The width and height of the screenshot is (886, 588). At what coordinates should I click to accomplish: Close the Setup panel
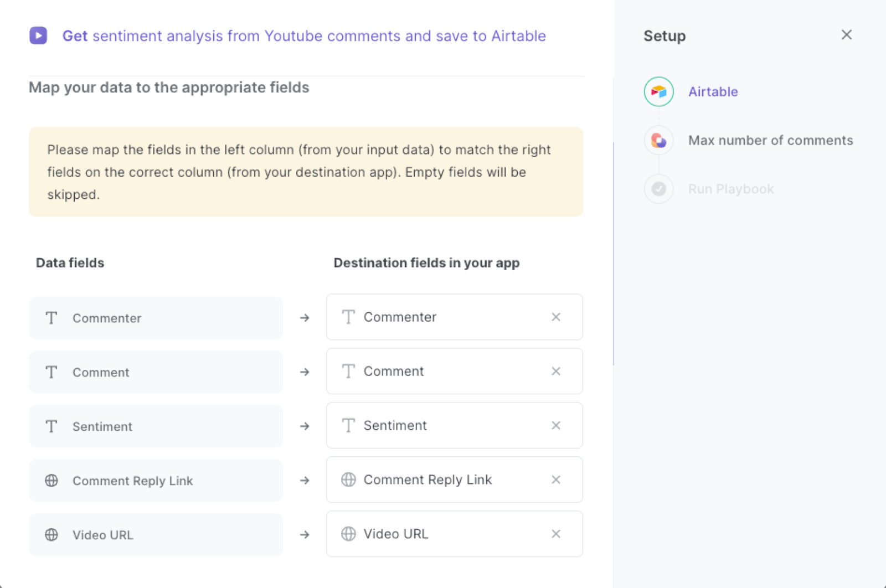tap(846, 35)
